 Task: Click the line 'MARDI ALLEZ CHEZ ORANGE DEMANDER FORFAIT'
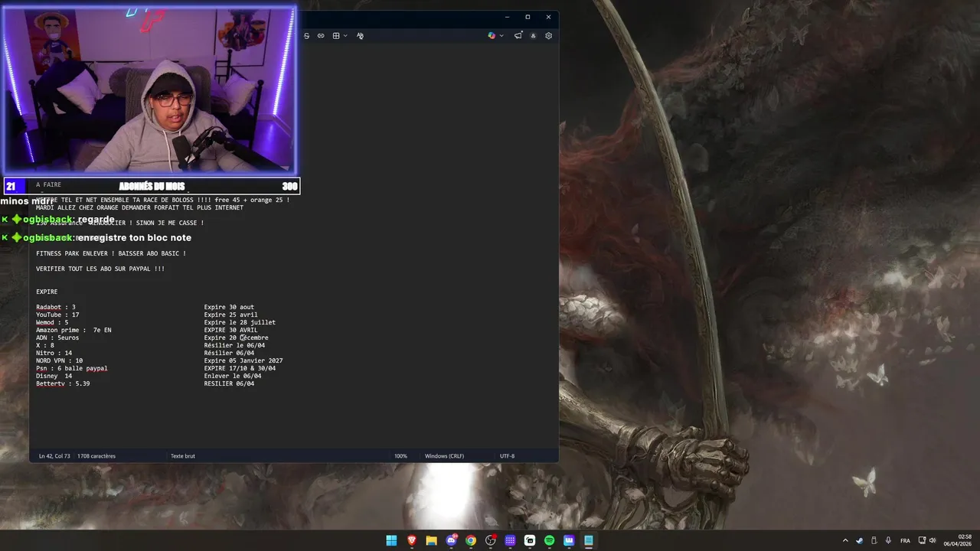[x=139, y=207]
